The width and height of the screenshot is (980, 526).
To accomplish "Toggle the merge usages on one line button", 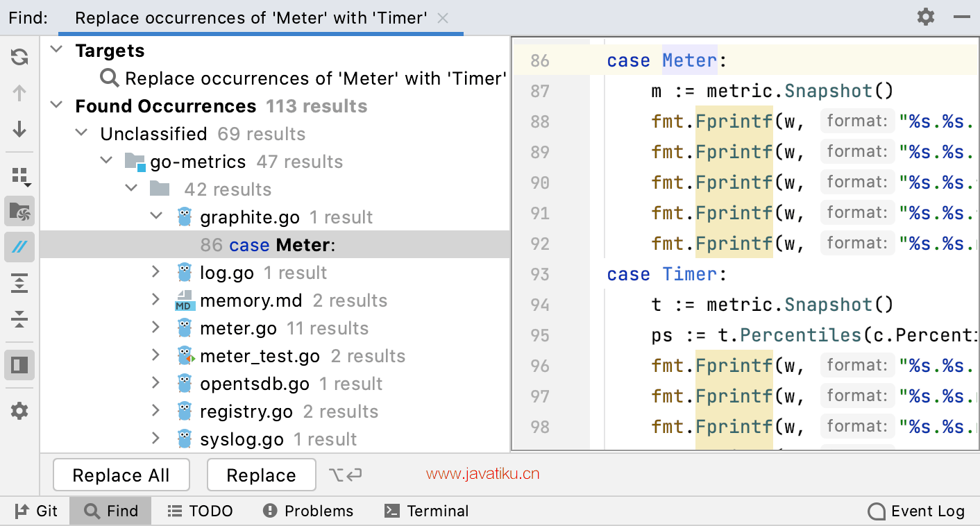I will [20, 247].
